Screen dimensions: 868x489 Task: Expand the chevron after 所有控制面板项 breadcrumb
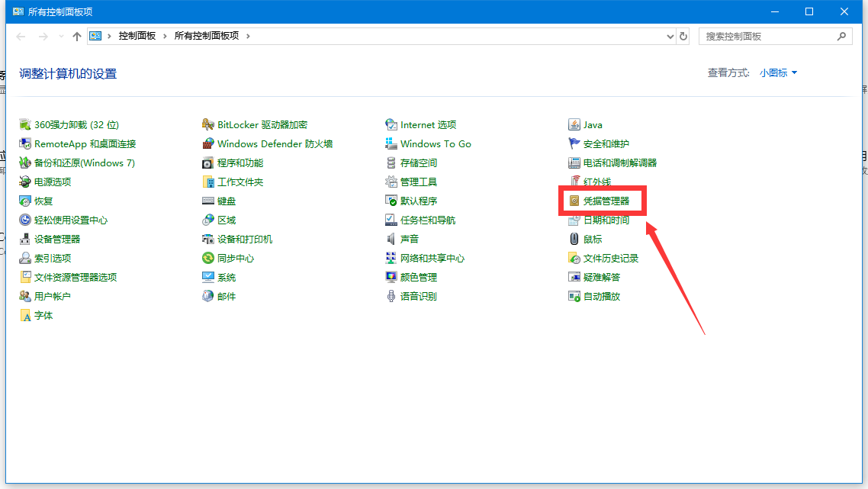(248, 36)
